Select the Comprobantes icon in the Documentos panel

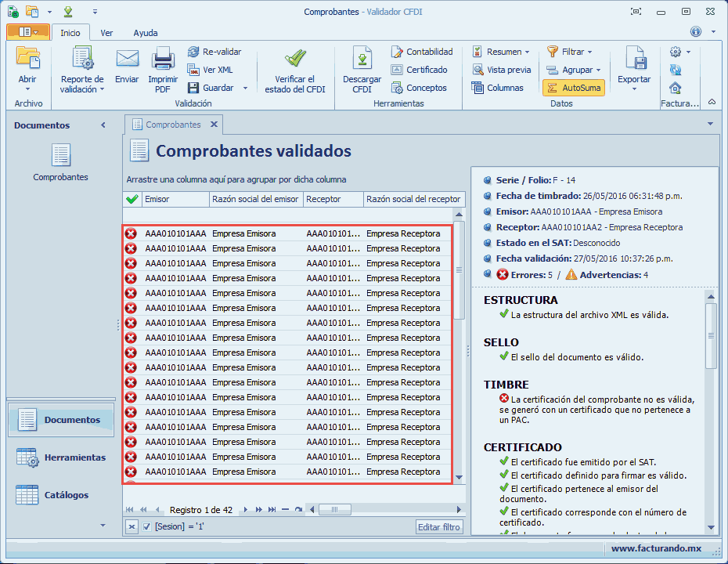pos(60,162)
